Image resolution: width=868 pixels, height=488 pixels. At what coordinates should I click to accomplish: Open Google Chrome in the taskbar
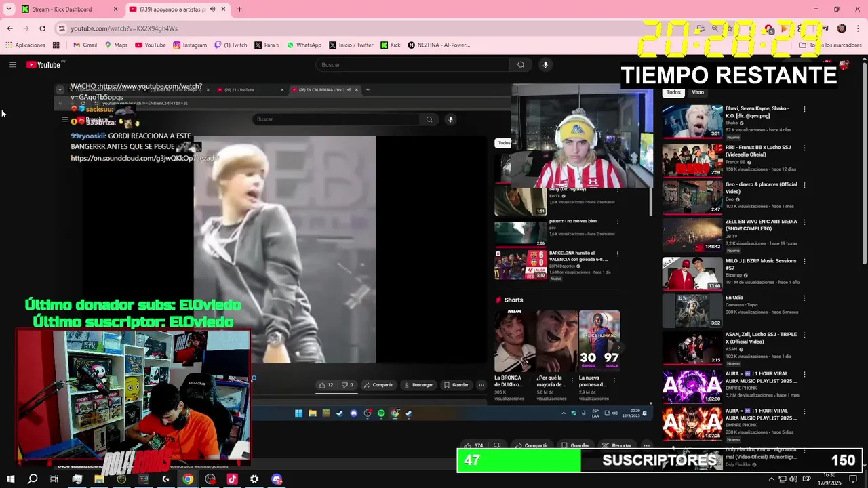pos(188,479)
